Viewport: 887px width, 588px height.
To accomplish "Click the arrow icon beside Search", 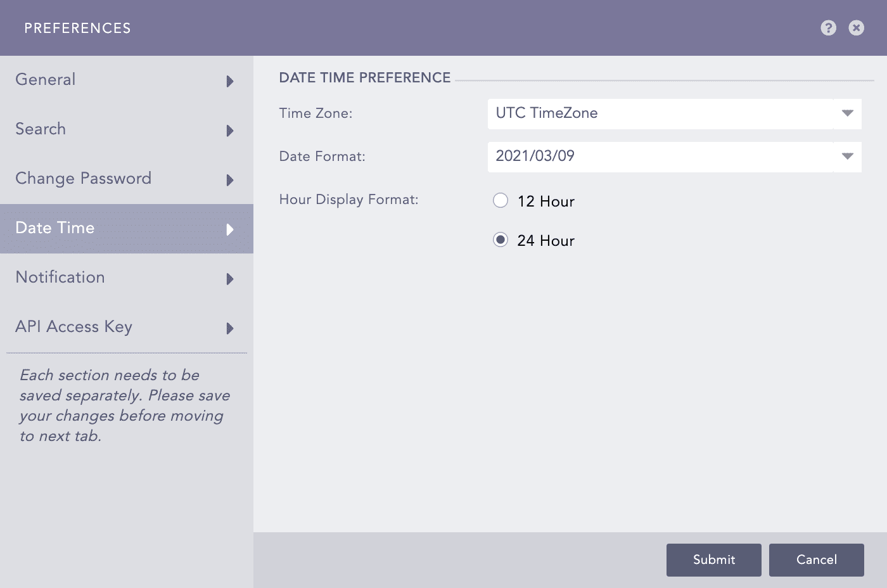I will click(x=230, y=131).
